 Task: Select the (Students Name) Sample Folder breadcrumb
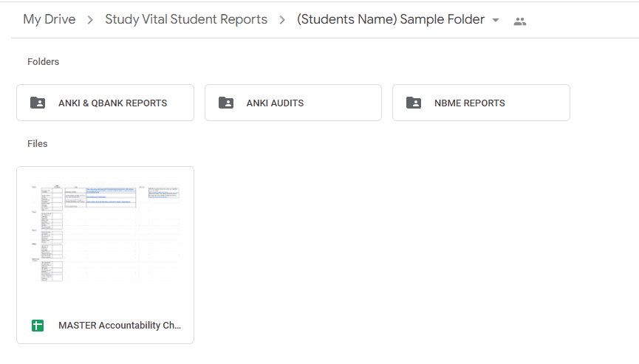[x=391, y=19]
